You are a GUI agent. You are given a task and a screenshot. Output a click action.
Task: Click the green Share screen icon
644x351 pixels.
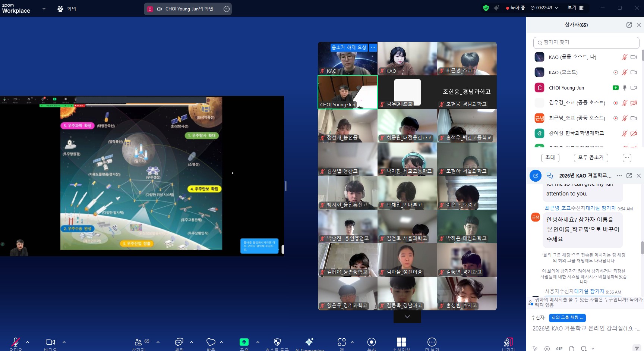(x=244, y=342)
